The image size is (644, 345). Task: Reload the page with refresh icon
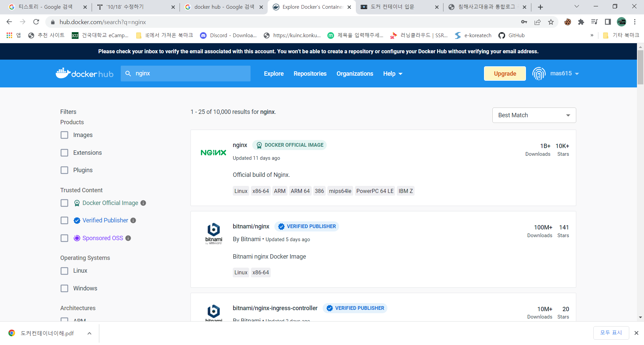36,22
